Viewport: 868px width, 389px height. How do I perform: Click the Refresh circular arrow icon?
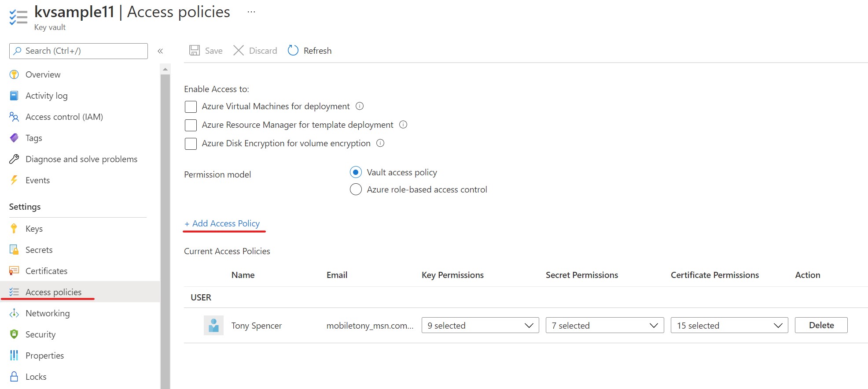(x=293, y=50)
